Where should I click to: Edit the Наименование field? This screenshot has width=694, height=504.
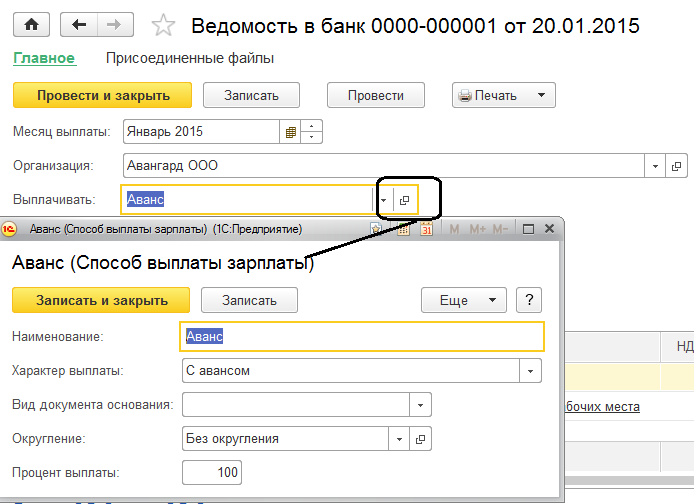tap(362, 337)
